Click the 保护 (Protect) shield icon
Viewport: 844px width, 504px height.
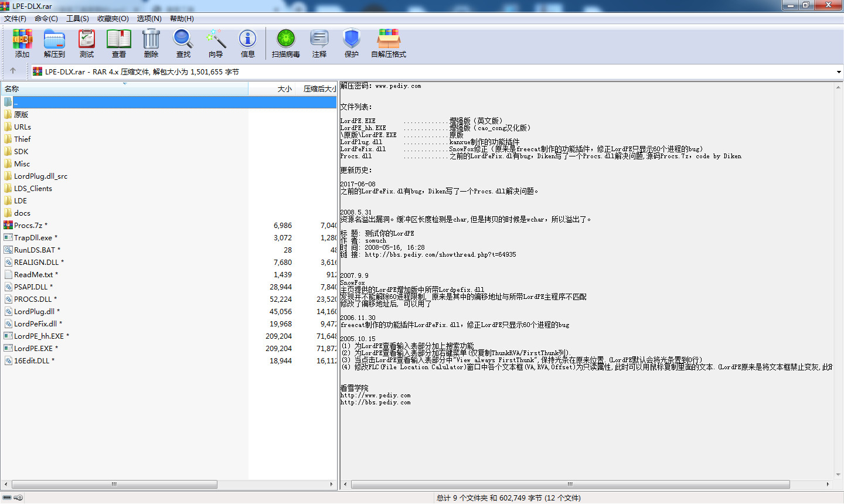point(352,43)
